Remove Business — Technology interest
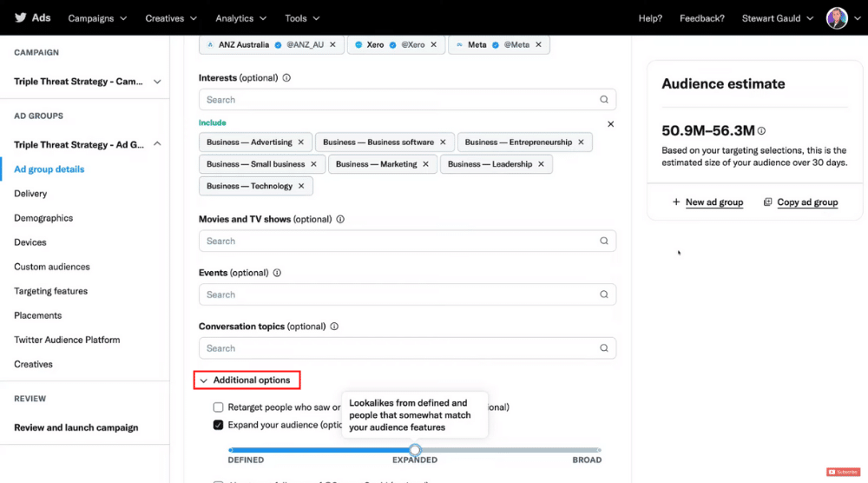 pos(301,186)
